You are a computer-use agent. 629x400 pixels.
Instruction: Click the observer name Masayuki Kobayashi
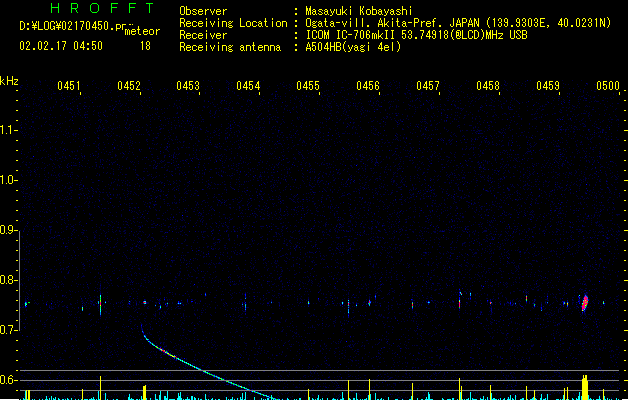(359, 11)
